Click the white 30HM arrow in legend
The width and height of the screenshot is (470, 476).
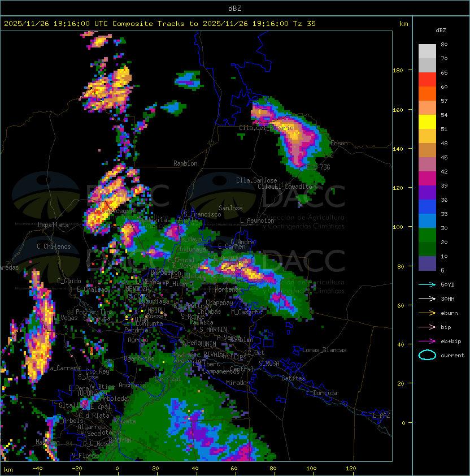pos(427,298)
